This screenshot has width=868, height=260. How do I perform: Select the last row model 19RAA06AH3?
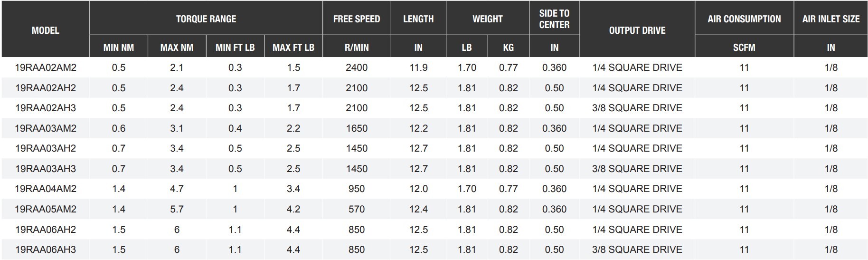pyautogui.click(x=46, y=250)
